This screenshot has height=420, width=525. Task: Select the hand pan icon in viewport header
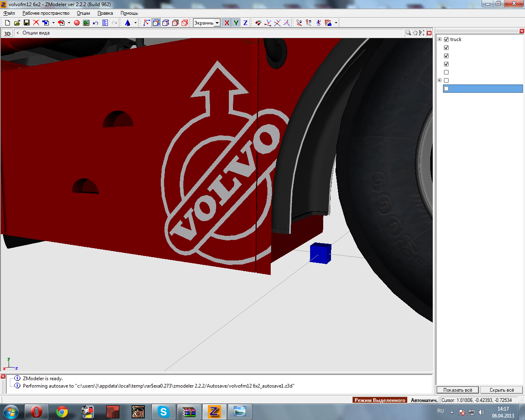415,33
